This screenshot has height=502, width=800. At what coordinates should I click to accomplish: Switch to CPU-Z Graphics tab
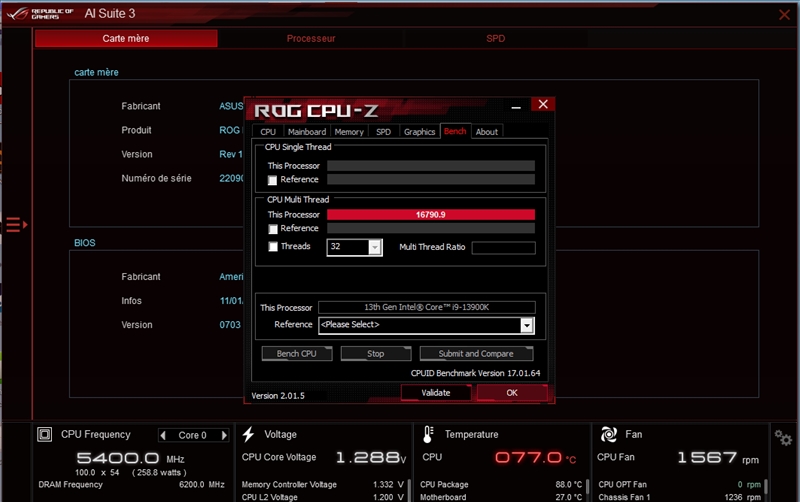click(419, 132)
